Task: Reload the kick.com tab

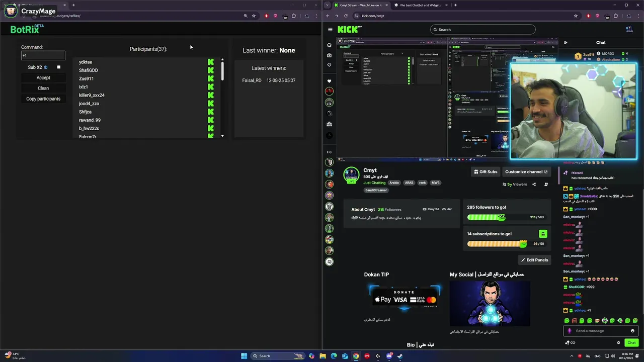Action: pos(346,16)
